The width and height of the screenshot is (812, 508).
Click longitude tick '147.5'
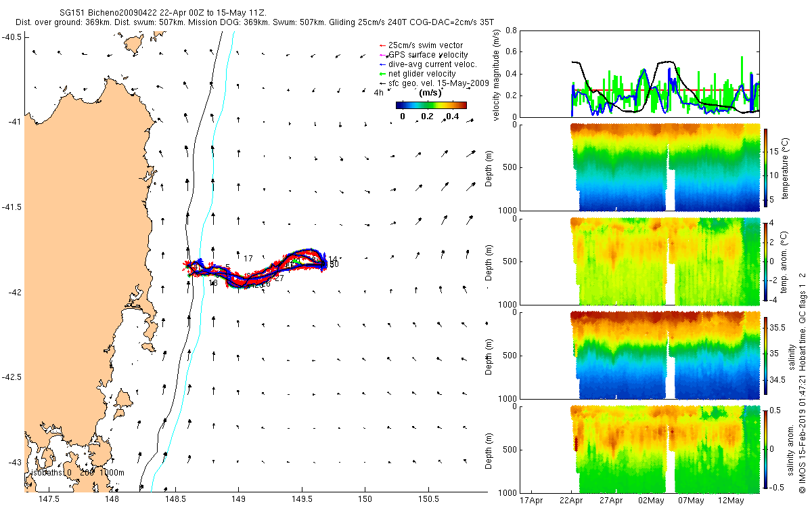[x=49, y=499]
